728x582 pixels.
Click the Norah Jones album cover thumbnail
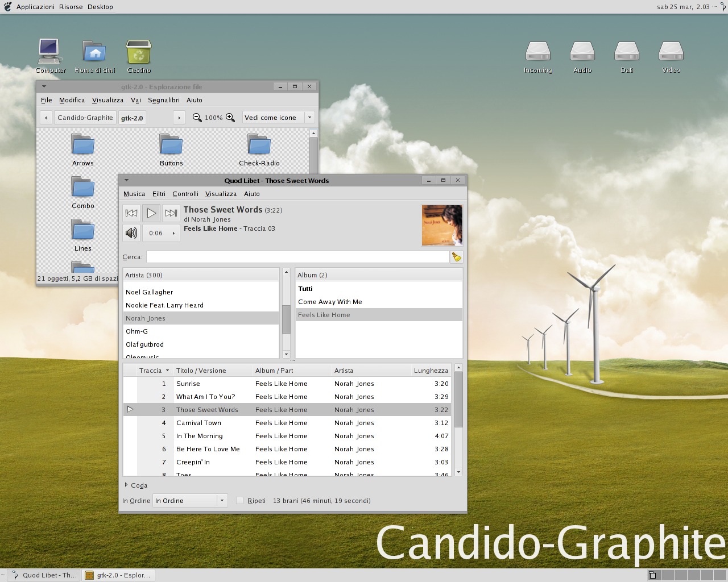(x=442, y=225)
